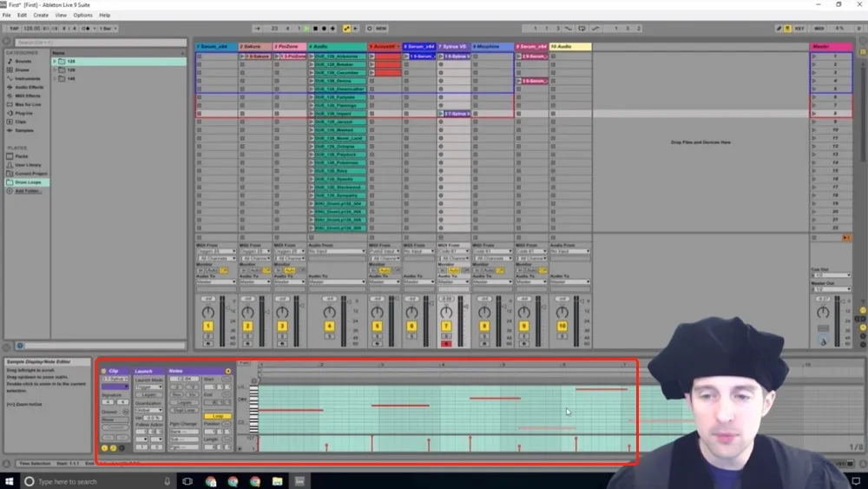
Task: Toggle the MIDI map mode button
Action: (x=819, y=29)
